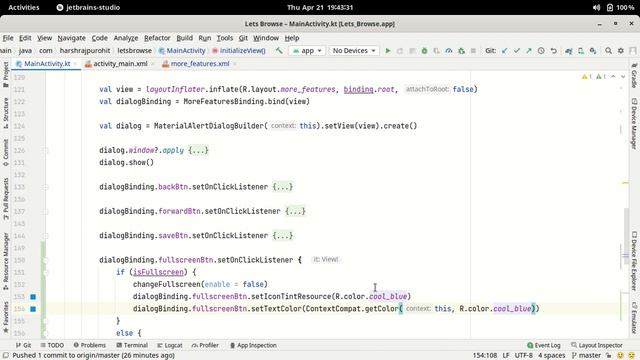The width and height of the screenshot is (640, 360).
Task: Collapse fullscreenBtn listener fold at line 150
Action: click(46, 260)
